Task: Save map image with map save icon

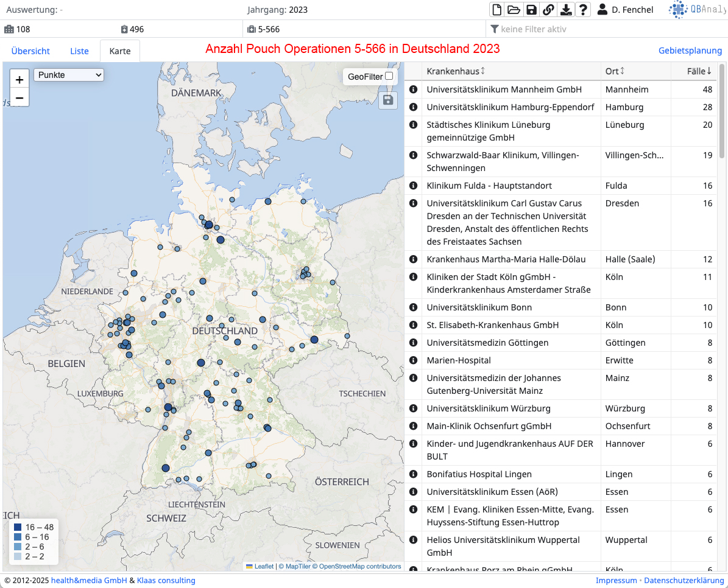Action: tap(388, 100)
